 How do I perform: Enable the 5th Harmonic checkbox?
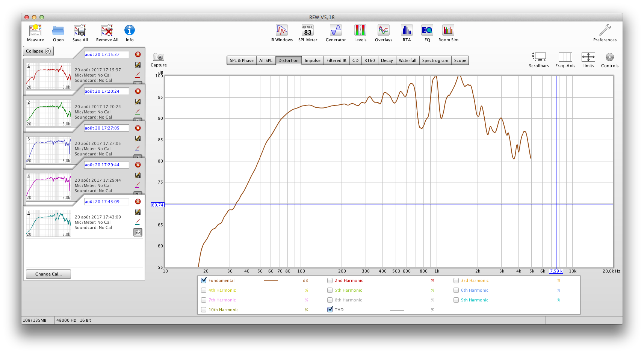(x=330, y=290)
